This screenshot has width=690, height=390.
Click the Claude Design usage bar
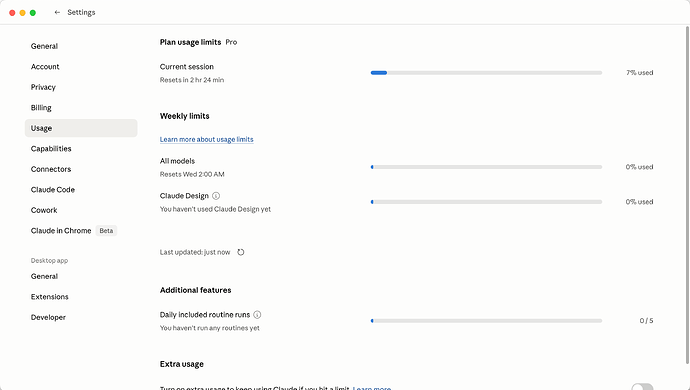[486, 202]
